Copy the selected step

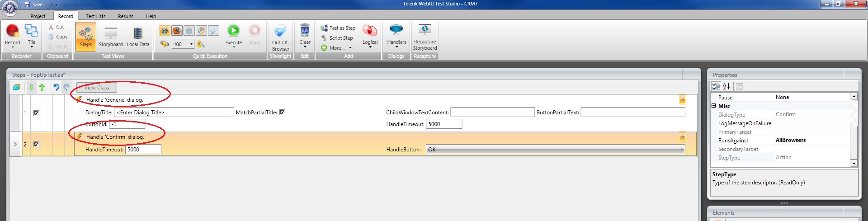[x=58, y=37]
